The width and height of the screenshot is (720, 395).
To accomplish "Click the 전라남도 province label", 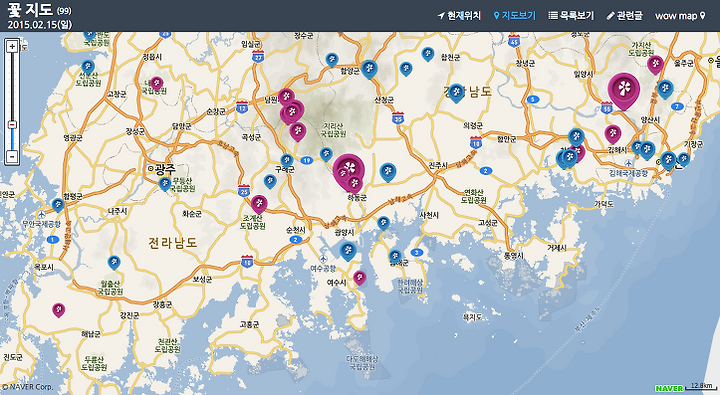I will 173,243.
